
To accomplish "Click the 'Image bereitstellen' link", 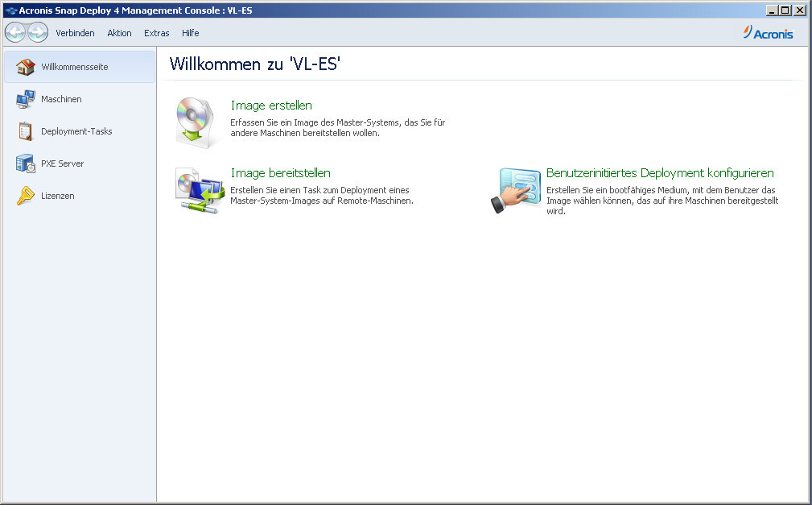I will [x=280, y=173].
